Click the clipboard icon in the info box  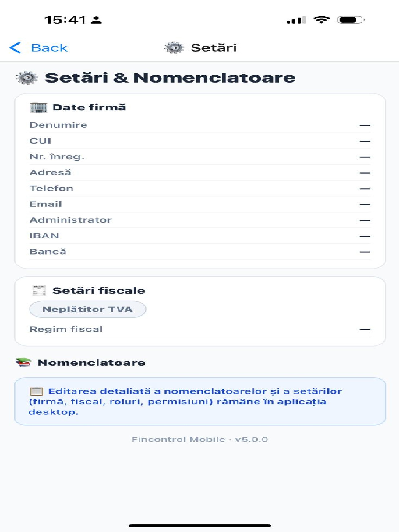37,391
